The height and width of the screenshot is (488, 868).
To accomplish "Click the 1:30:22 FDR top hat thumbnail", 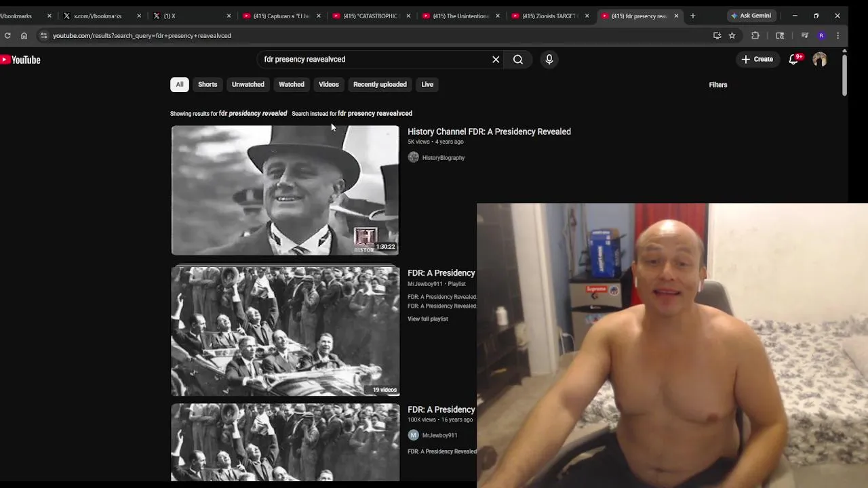I will (285, 190).
